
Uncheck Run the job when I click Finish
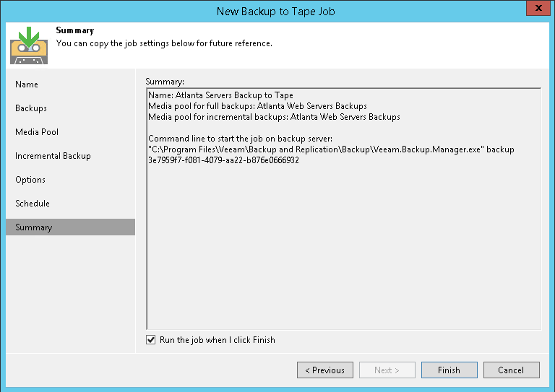[x=151, y=340]
